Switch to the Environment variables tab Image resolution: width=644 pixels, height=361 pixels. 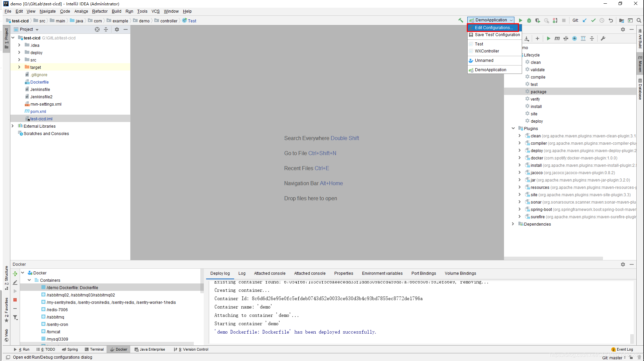[382, 273]
